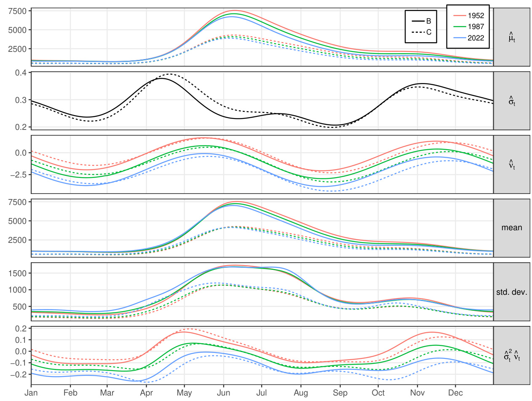
Task: Select the top panel's mu-hat strip label
Action: click(x=511, y=38)
